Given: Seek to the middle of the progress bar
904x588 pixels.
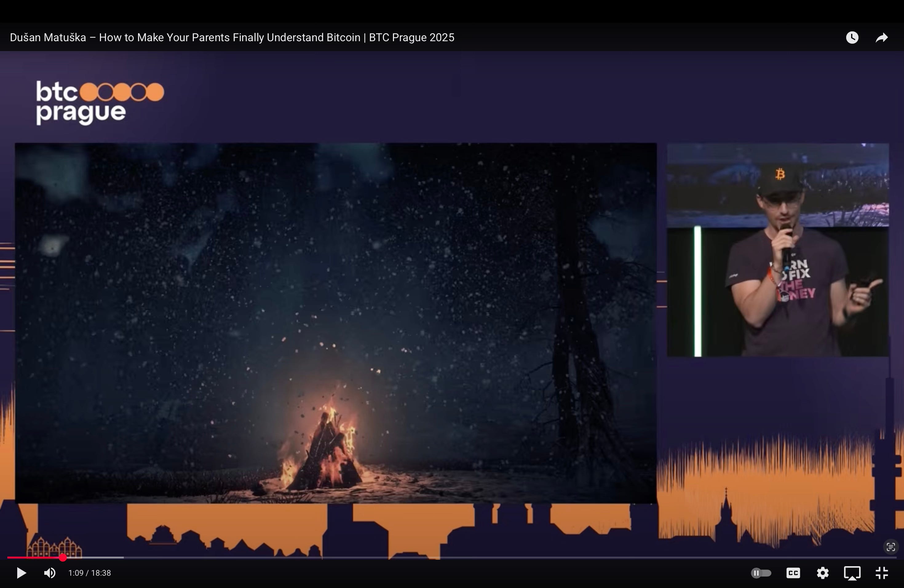Looking at the screenshot, I should coord(452,558).
